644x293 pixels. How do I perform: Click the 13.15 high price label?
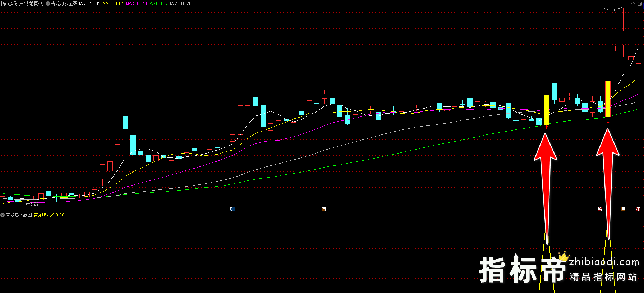[x=609, y=10]
